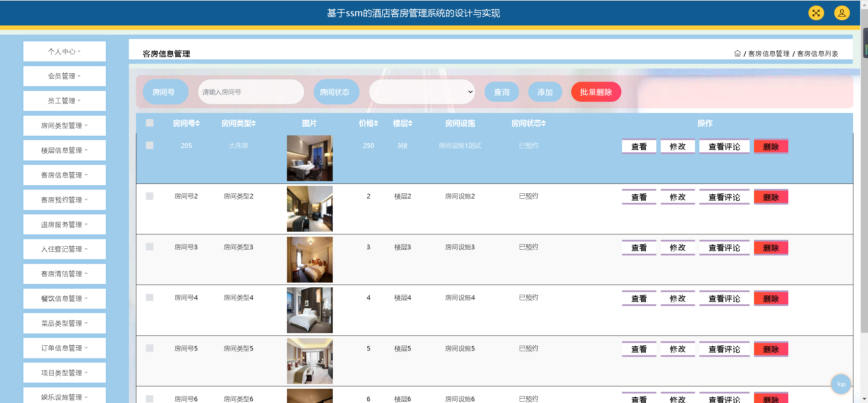The width and height of the screenshot is (868, 403).
Task: Toggle the select-all checkbox in table header
Action: tap(150, 123)
